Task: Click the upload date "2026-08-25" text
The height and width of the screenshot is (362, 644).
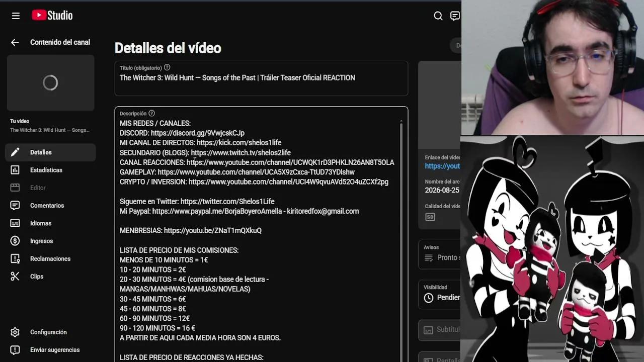Action: tap(442, 191)
